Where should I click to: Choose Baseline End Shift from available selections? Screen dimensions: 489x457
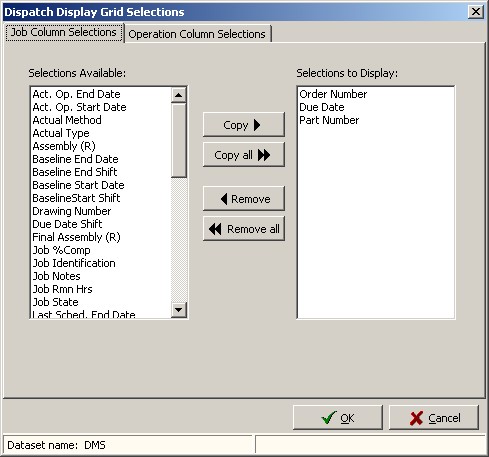[x=75, y=172]
